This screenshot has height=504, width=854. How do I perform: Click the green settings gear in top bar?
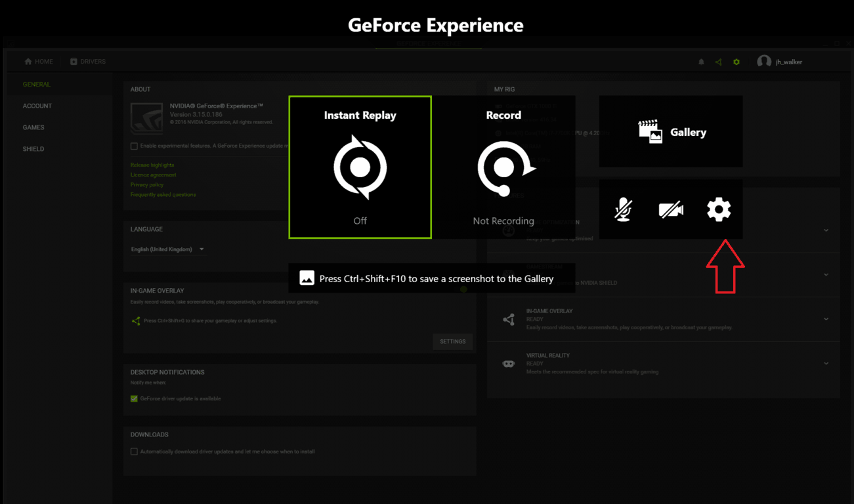coord(737,62)
